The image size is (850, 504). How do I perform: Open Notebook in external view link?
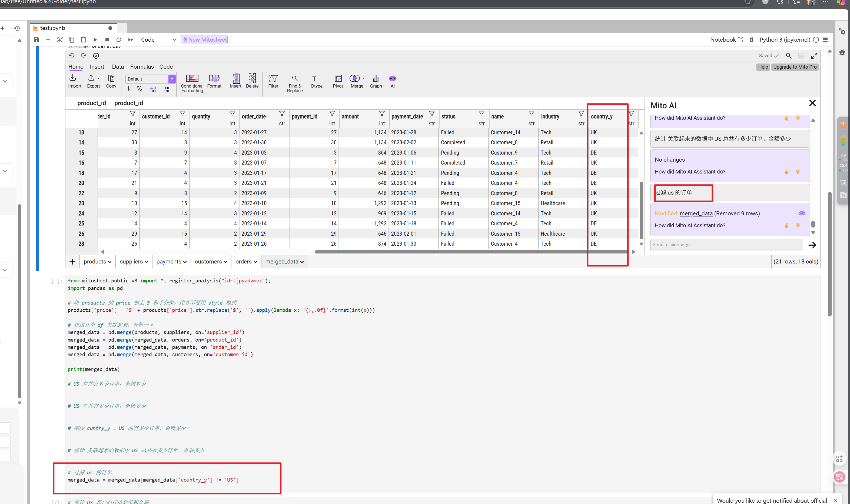tap(726, 40)
